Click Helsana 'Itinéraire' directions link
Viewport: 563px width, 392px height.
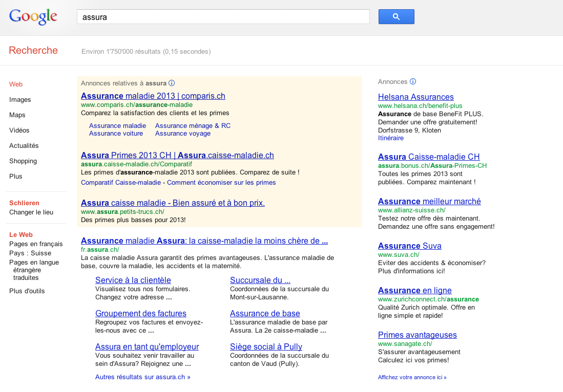[x=391, y=138]
